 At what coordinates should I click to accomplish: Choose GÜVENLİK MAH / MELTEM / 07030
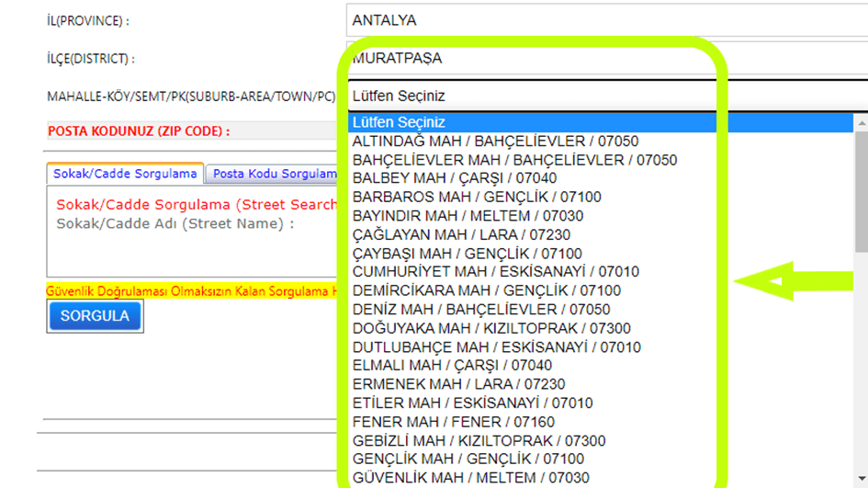tap(469, 478)
